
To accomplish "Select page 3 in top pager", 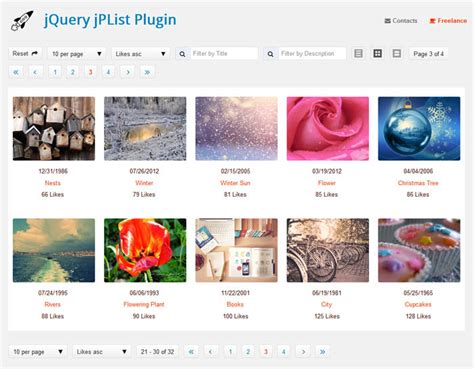I will (90, 72).
